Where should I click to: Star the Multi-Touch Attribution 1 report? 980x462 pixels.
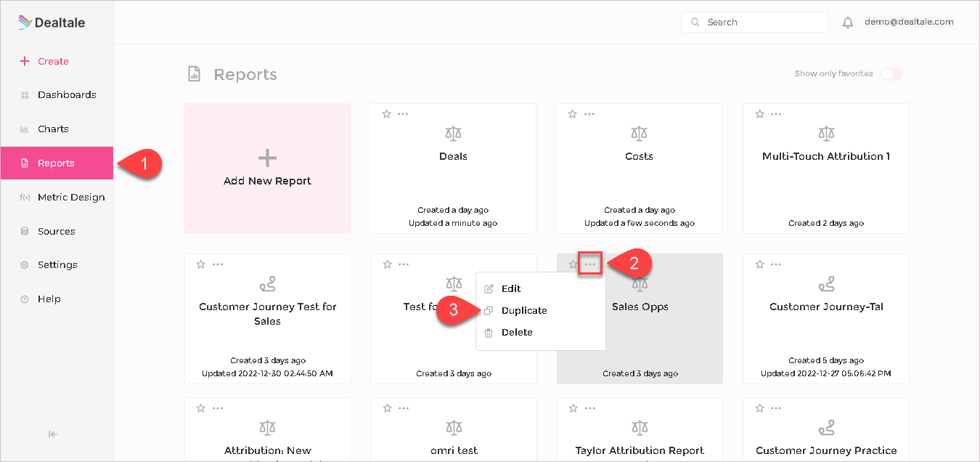759,114
